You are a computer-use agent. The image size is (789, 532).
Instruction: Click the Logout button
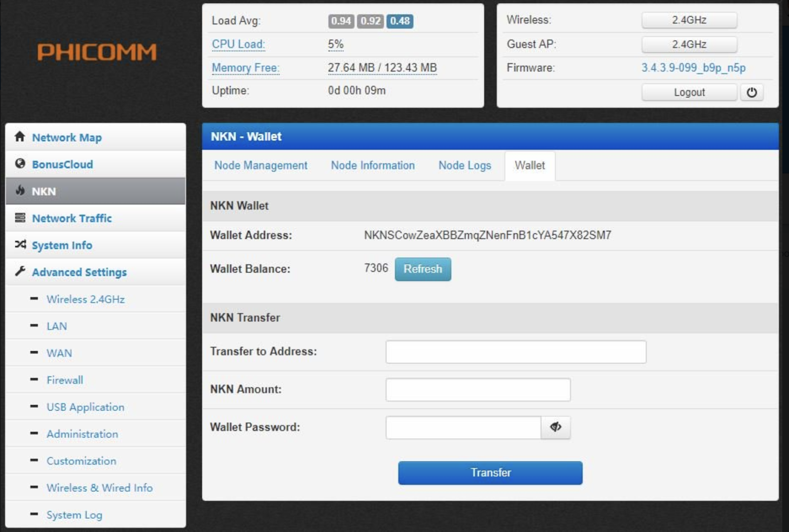pyautogui.click(x=689, y=92)
